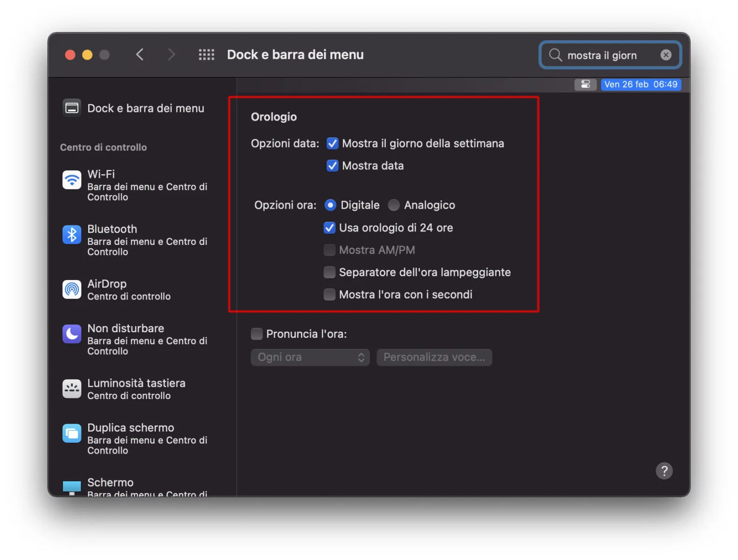This screenshot has width=738, height=560.
Task: Click the Dock e barra dei menu sidebar label
Action: (146, 108)
